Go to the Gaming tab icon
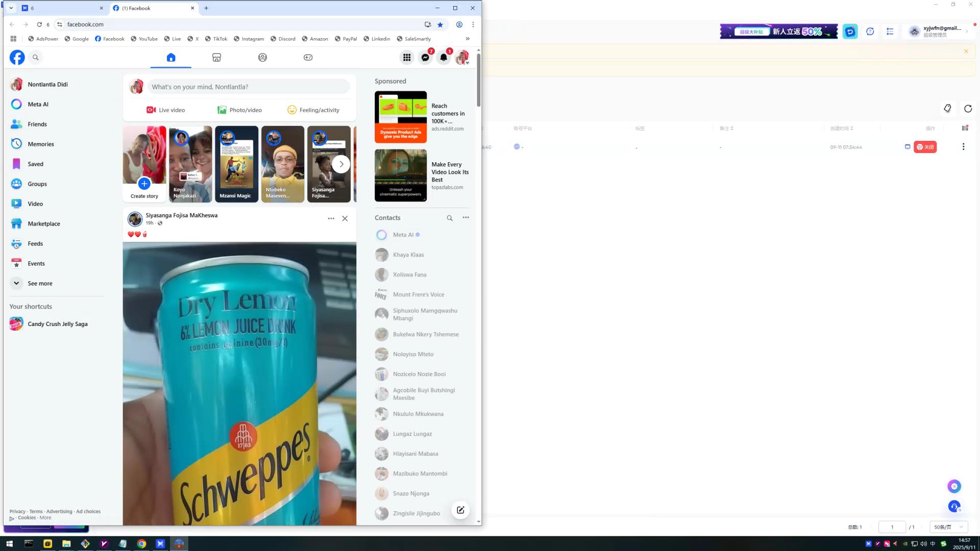 [x=308, y=58]
